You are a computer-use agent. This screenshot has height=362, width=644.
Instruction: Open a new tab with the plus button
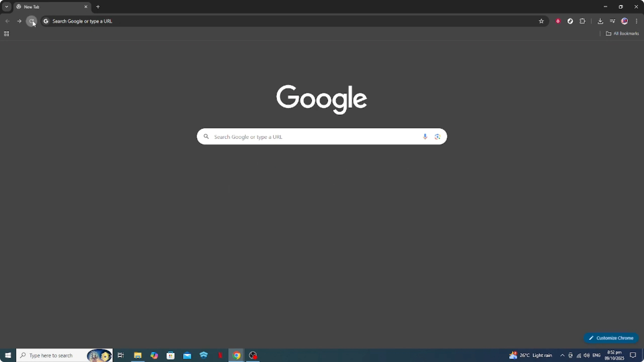[x=98, y=7]
